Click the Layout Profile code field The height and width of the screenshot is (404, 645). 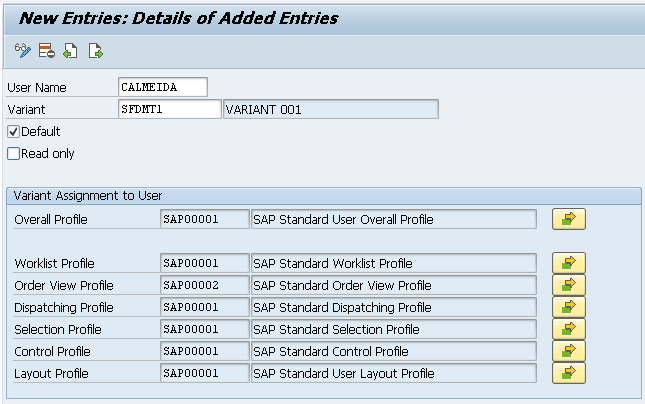pos(204,373)
